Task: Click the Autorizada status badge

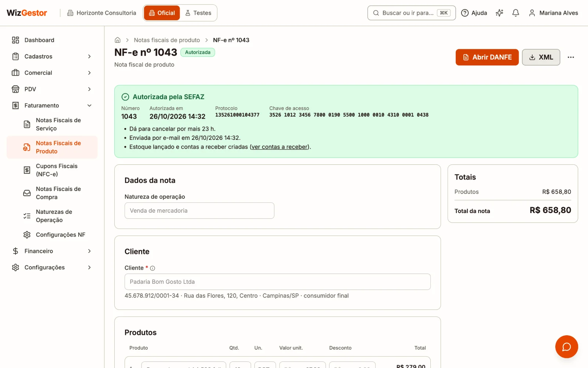Action: pyautogui.click(x=198, y=52)
